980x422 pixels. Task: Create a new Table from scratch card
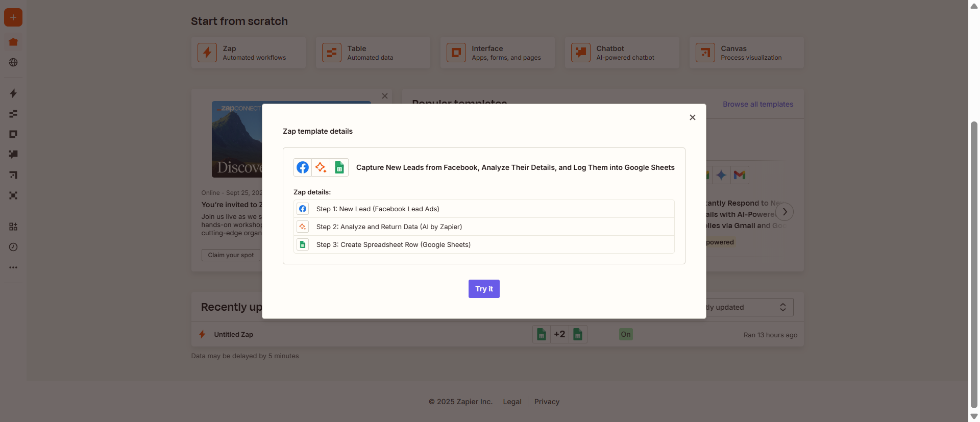point(373,53)
